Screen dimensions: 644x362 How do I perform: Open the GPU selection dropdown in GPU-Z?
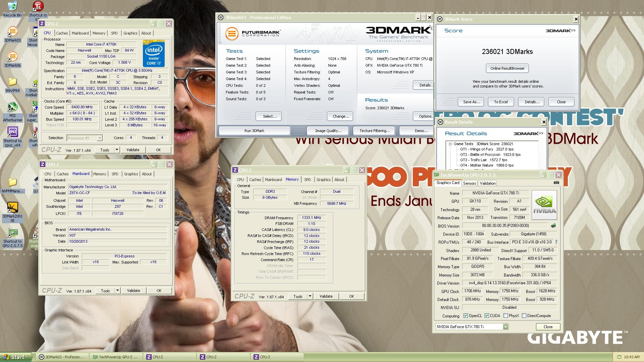pyautogui.click(x=505, y=327)
